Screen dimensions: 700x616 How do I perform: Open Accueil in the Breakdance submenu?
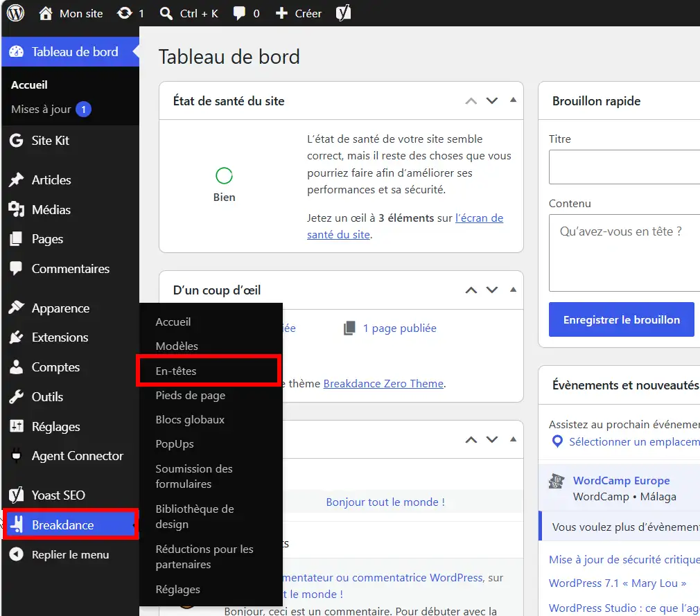pos(173,322)
